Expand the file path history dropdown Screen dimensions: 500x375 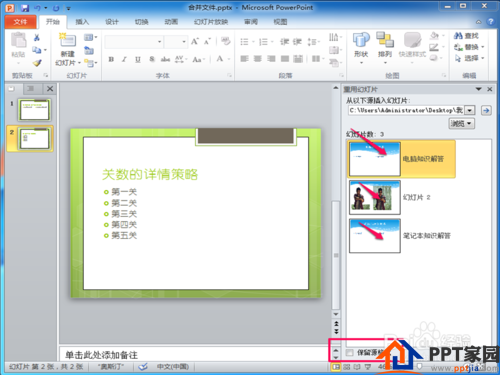click(x=470, y=110)
